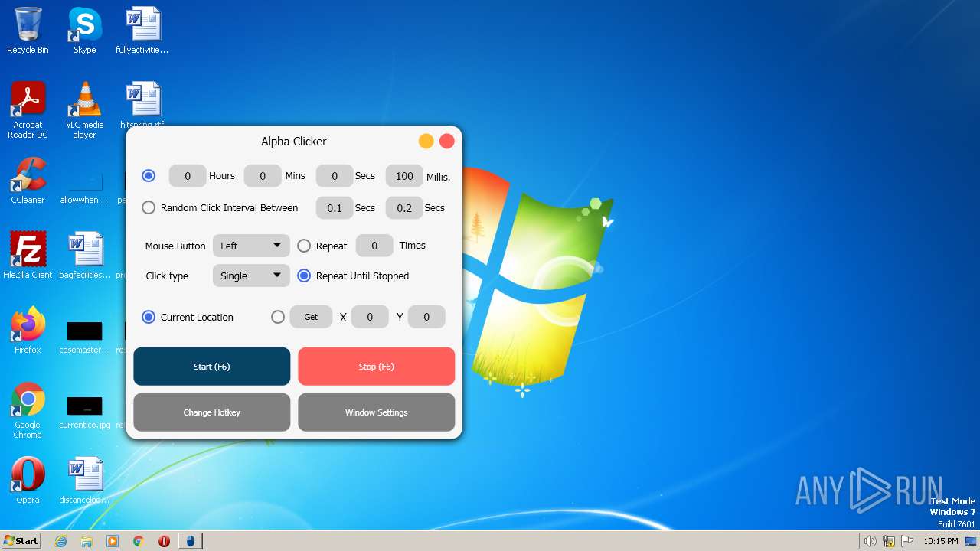Minimize Alpha Clicker with the yellow button
This screenshot has height=551, width=980.
(426, 141)
